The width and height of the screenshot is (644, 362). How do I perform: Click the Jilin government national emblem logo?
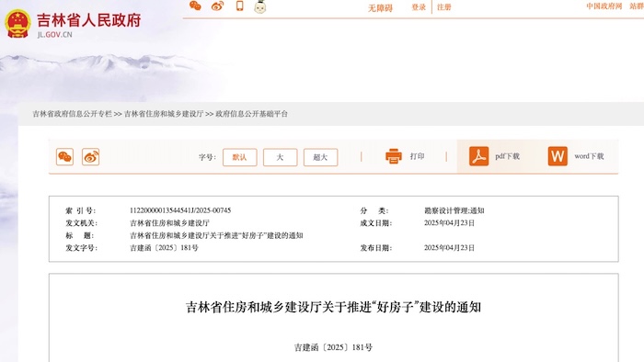17,24
